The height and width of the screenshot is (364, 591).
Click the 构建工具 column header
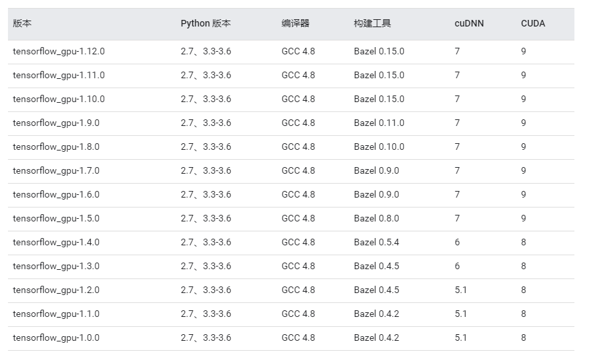(x=372, y=23)
